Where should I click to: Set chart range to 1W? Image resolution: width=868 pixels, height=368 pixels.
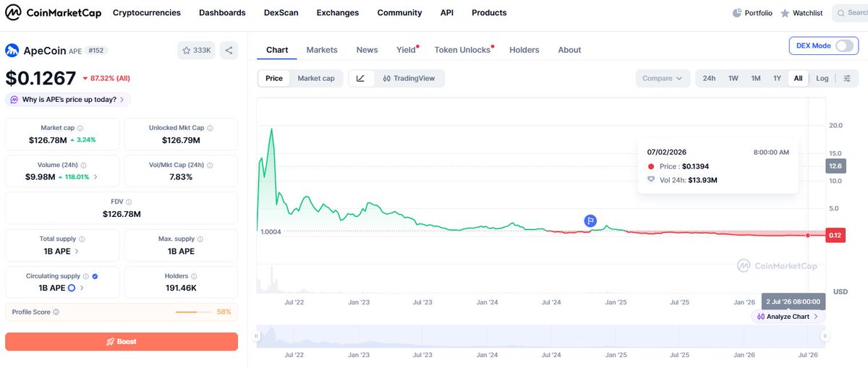[x=733, y=78]
